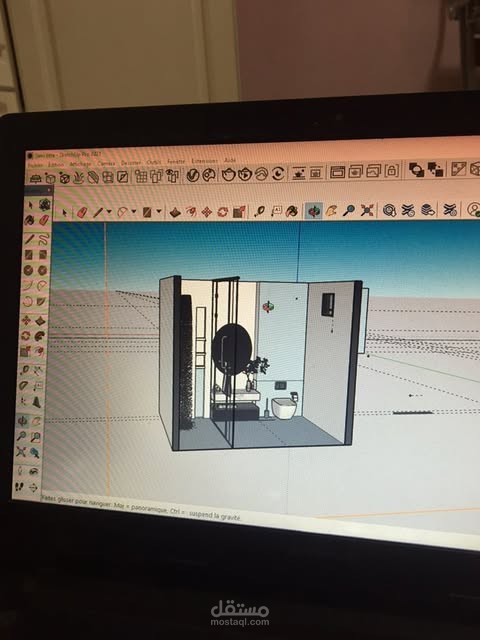Screen dimensions: 480x640
Task: Choose the Circle tool in the left tool panel
Action: pos(28,270)
